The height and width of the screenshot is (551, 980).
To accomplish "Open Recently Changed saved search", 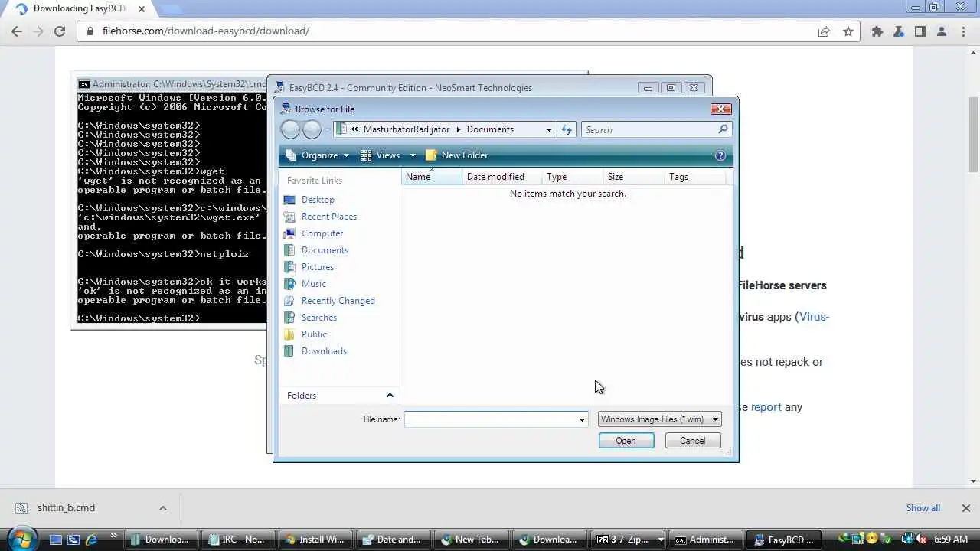I will (x=338, y=301).
